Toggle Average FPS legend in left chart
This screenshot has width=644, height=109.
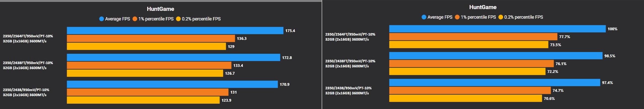[115, 19]
